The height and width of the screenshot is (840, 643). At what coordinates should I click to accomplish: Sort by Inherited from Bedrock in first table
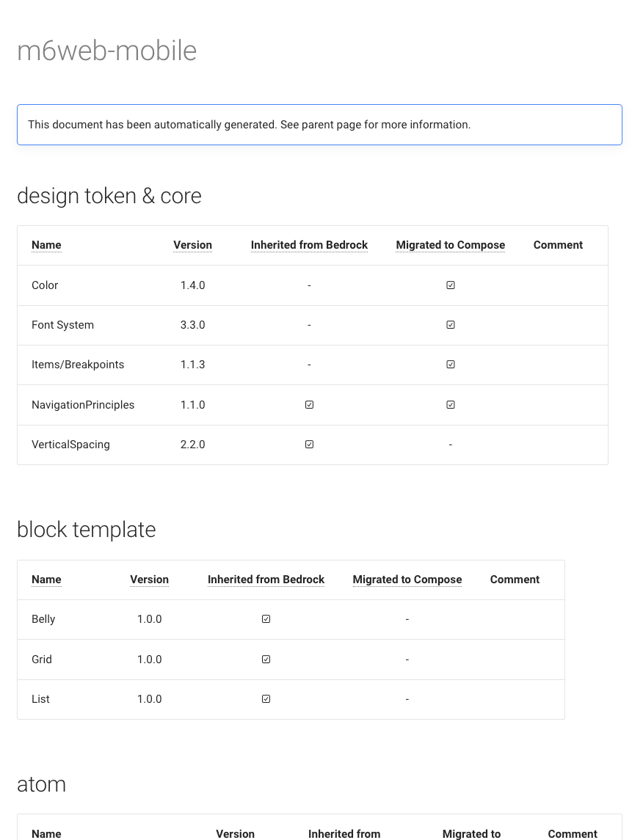pyautogui.click(x=309, y=244)
